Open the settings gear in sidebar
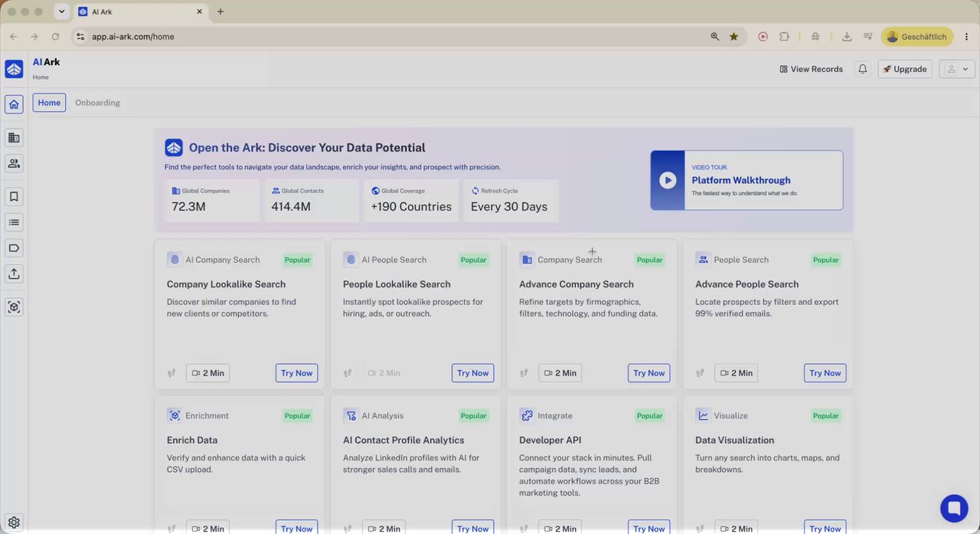980x534 pixels. (x=14, y=523)
